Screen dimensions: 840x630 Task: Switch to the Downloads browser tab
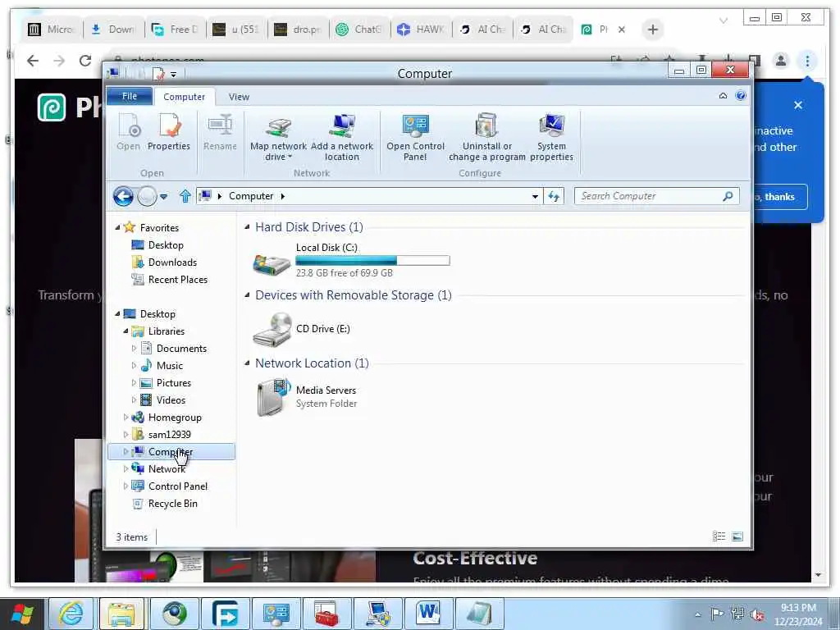click(113, 30)
